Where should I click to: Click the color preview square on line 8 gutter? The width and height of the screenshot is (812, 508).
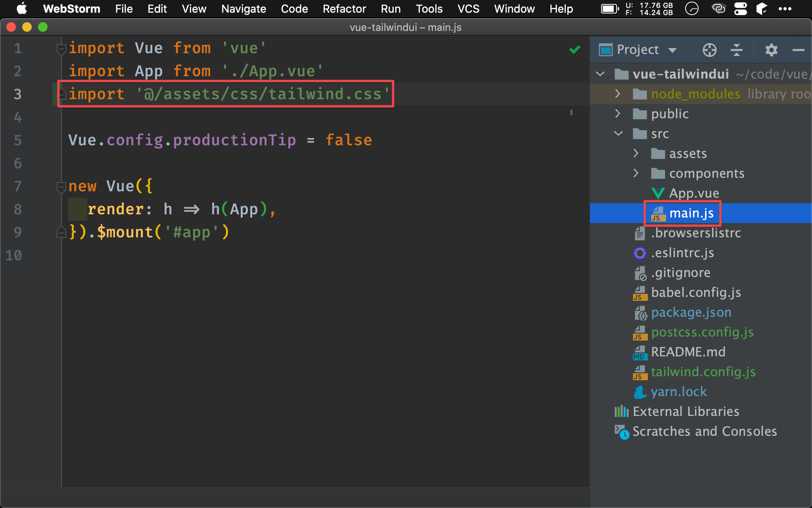(x=77, y=209)
